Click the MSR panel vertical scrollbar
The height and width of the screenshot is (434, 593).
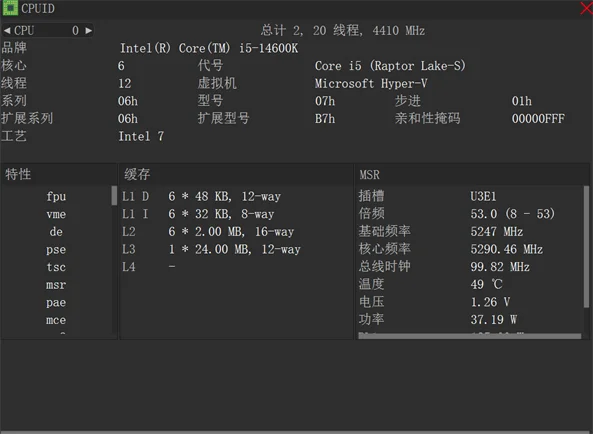[586, 246]
